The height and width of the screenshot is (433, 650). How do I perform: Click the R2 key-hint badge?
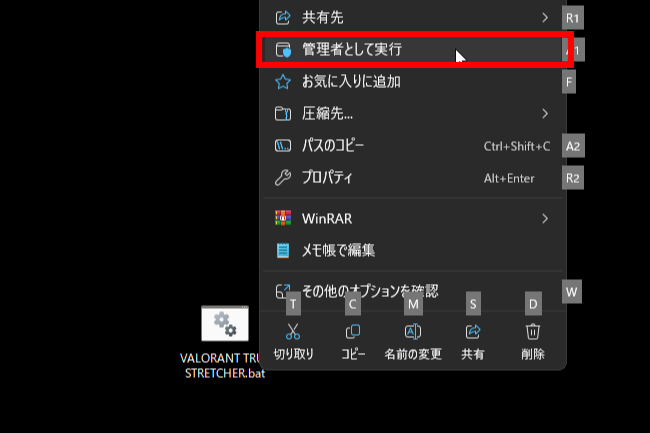[572, 178]
